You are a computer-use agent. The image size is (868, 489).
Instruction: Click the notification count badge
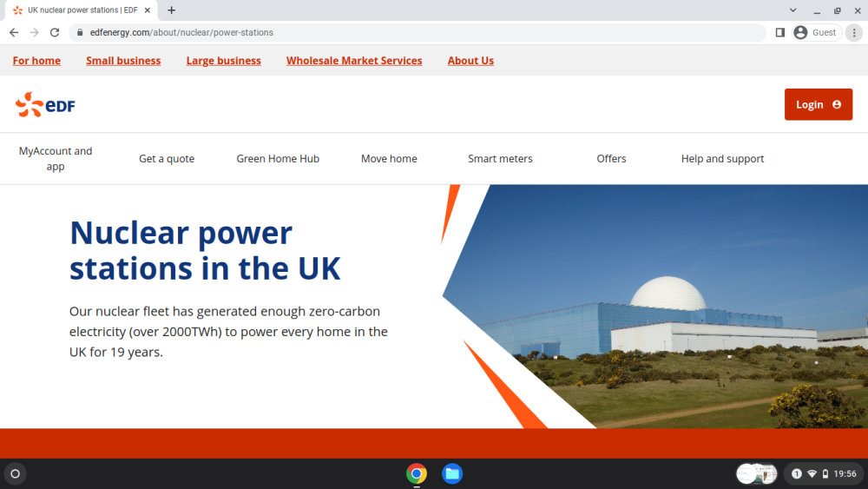[x=797, y=473]
